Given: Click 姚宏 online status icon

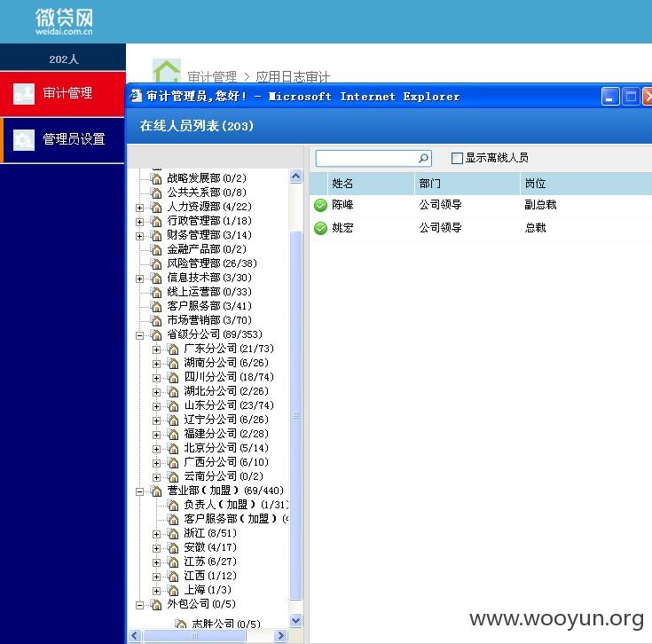Looking at the screenshot, I should click(x=320, y=228).
